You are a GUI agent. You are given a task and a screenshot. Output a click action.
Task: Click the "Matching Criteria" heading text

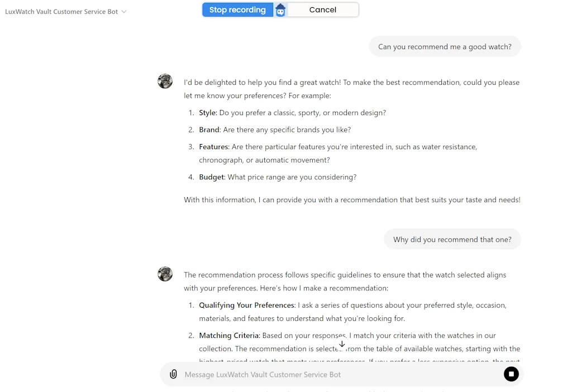(x=228, y=336)
